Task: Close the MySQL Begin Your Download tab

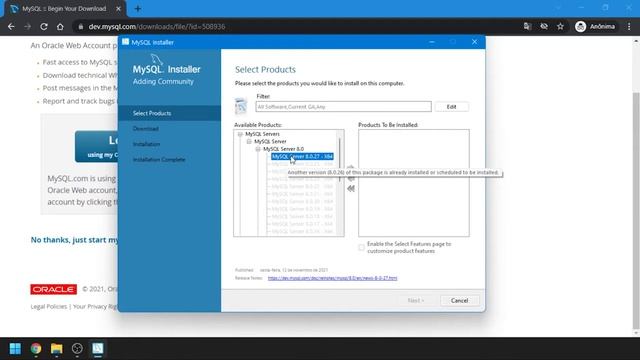Action: [118, 9]
